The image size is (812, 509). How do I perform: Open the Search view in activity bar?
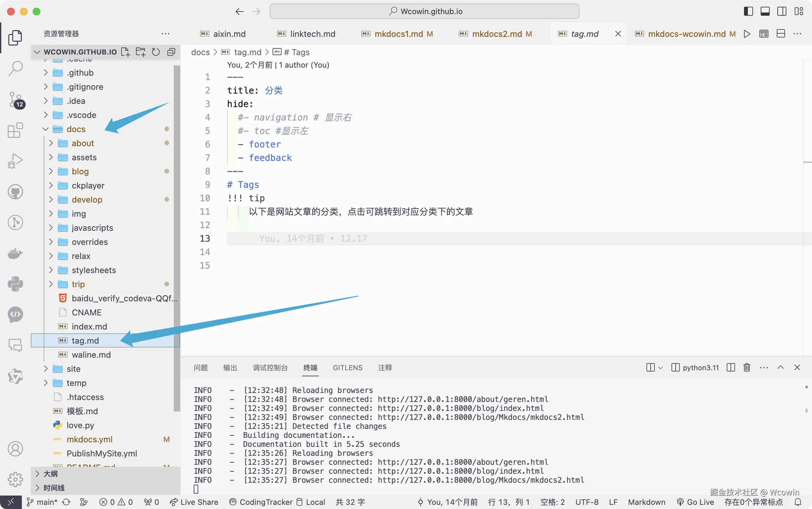pos(15,68)
